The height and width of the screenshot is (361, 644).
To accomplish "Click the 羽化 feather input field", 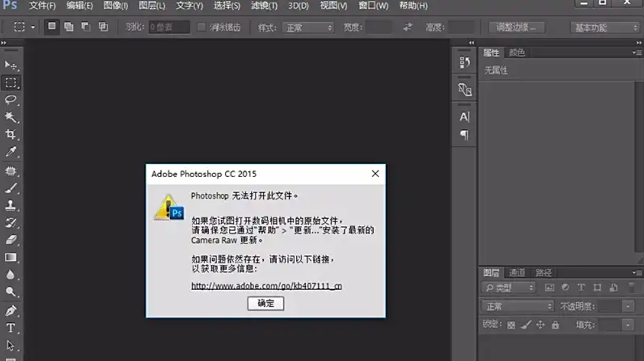I will click(169, 27).
